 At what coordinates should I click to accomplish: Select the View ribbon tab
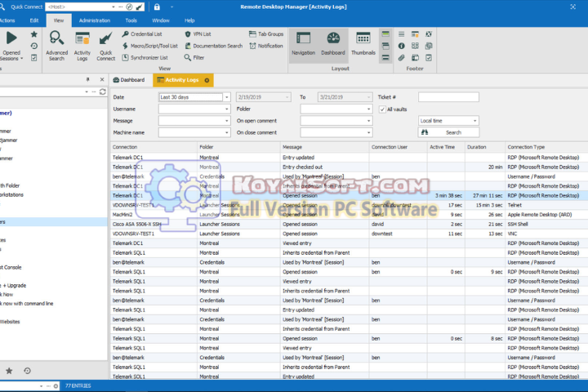click(59, 20)
